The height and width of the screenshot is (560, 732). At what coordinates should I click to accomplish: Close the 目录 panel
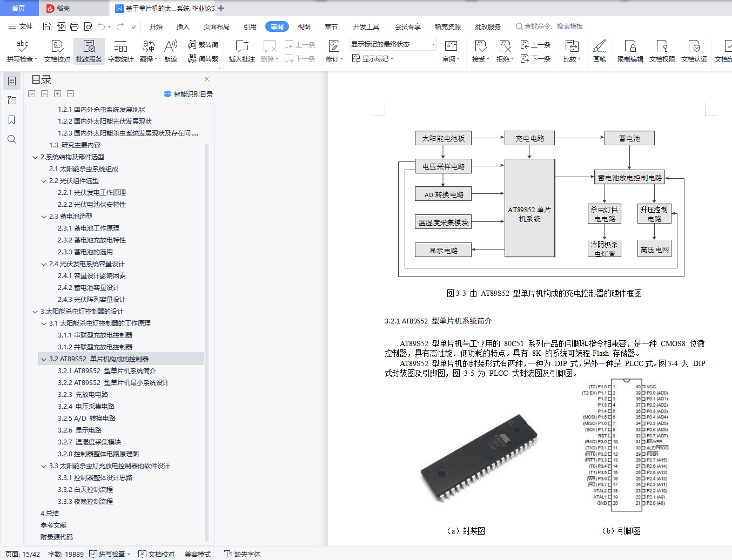click(207, 79)
